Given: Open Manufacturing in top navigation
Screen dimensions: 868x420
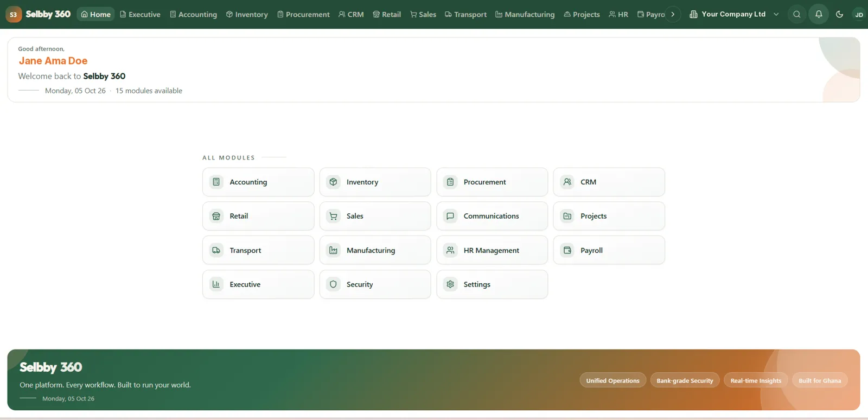Looking at the screenshot, I should click(525, 15).
